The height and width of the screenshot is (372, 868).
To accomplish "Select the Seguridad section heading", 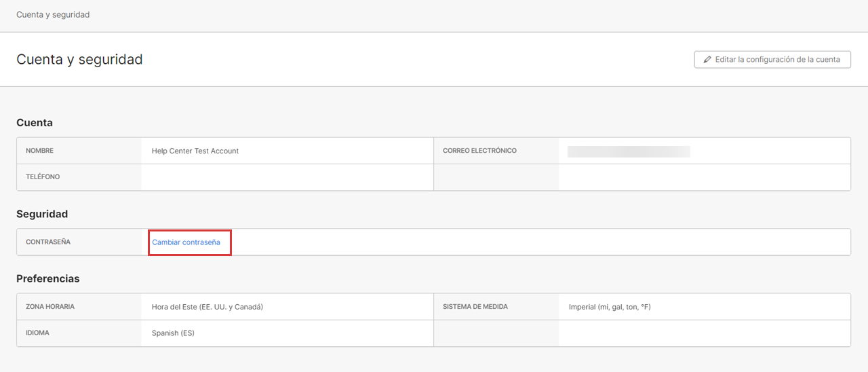I will click(x=42, y=214).
